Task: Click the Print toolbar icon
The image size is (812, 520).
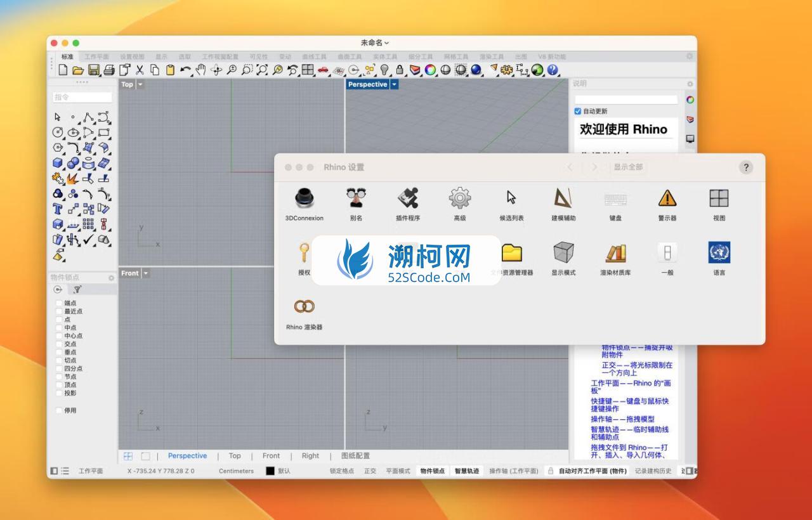Action: click(x=109, y=70)
